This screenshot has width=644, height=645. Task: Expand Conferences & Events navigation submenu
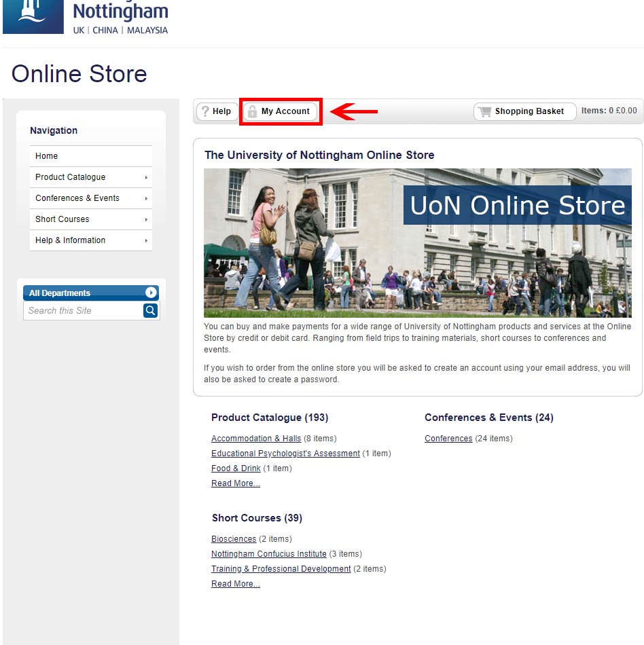(x=146, y=198)
